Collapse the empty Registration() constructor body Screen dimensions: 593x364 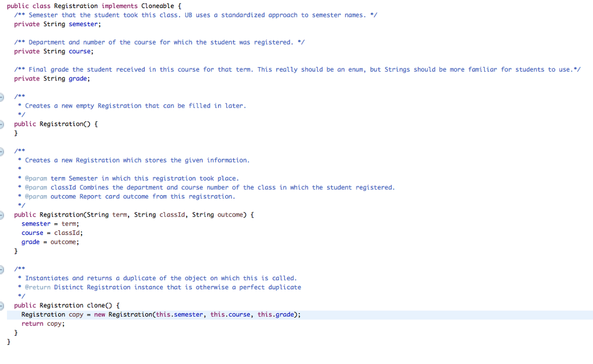2,124
